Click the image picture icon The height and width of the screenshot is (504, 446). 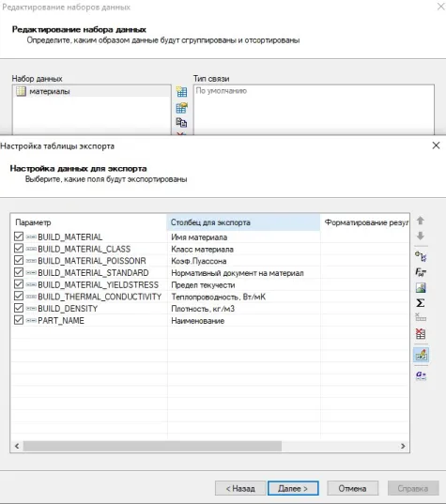(x=421, y=287)
